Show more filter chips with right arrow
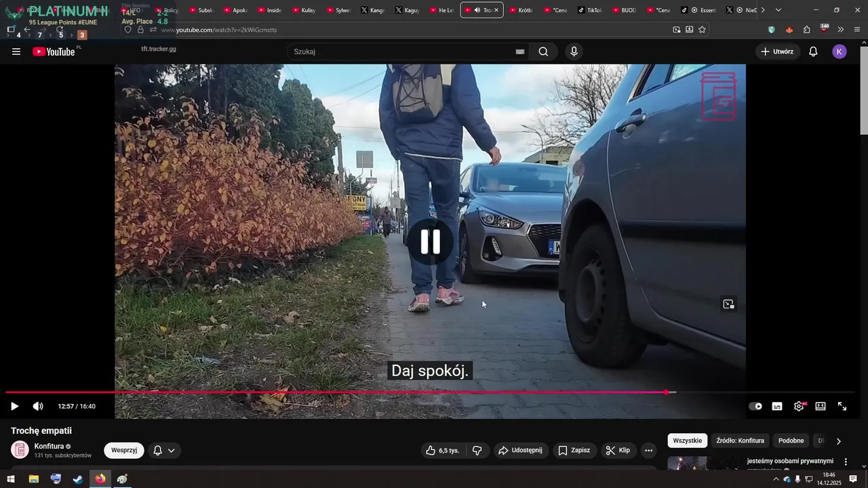This screenshot has height=488, width=868. (x=838, y=441)
